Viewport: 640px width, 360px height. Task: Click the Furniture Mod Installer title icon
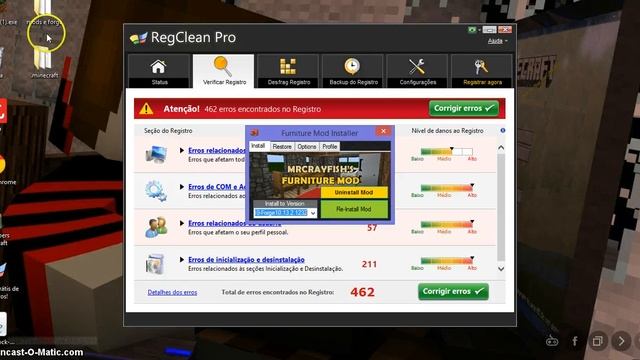click(x=255, y=133)
